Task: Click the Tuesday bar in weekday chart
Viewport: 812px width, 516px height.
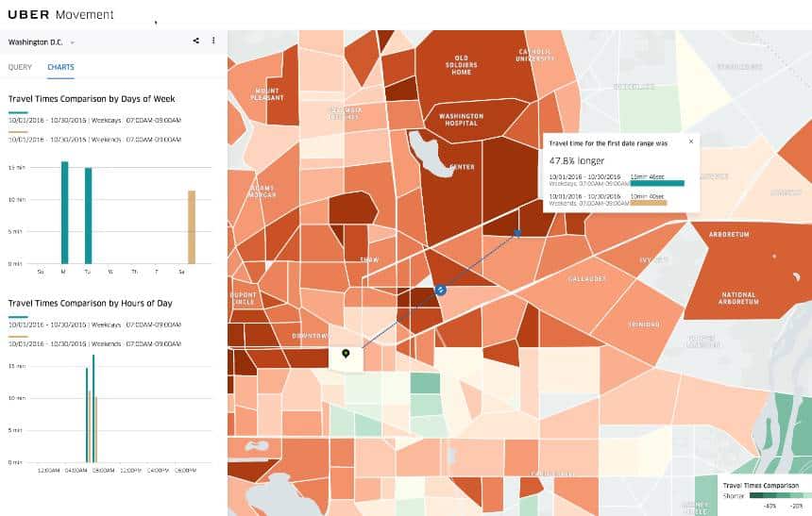Action: click(88, 216)
